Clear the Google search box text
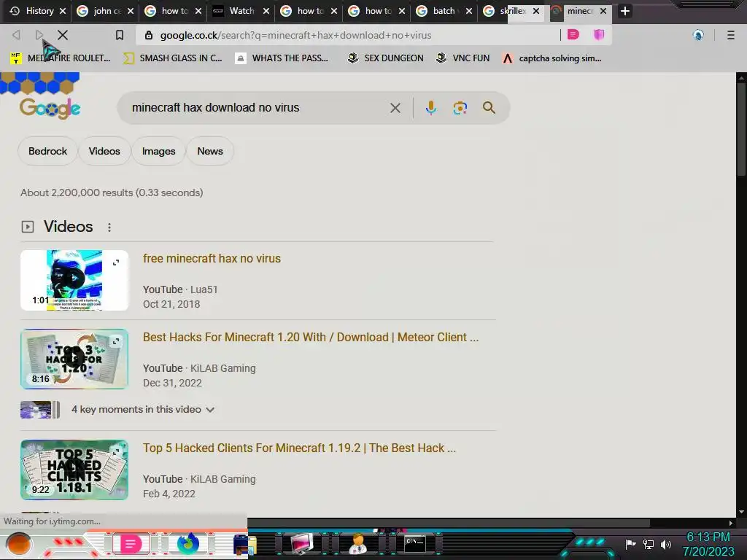 [395, 108]
